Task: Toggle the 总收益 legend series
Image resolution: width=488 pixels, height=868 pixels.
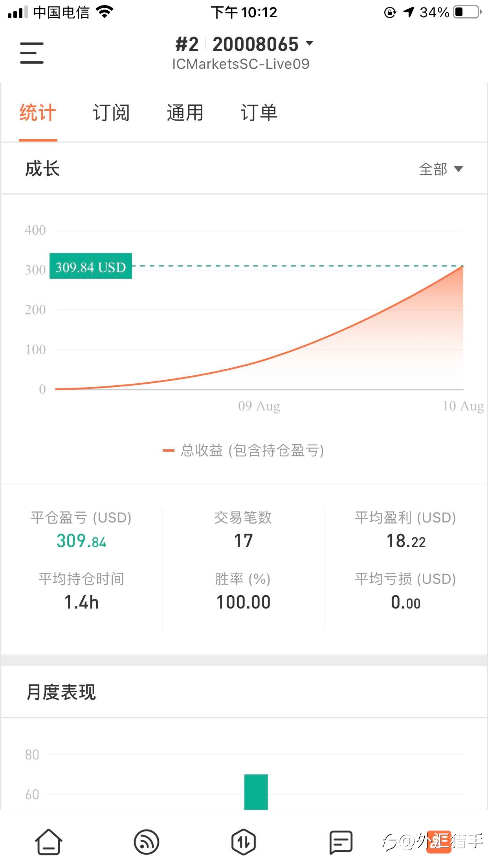Action: [244, 451]
